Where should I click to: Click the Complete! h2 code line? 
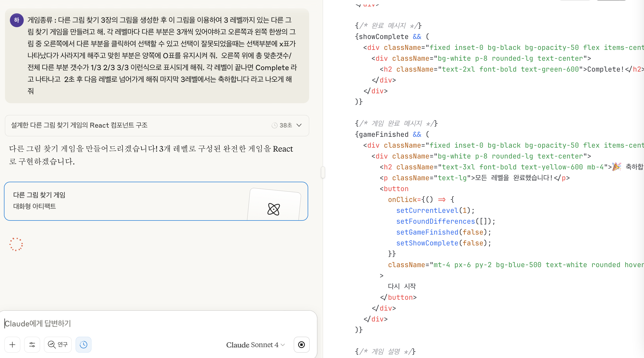tap(512, 69)
